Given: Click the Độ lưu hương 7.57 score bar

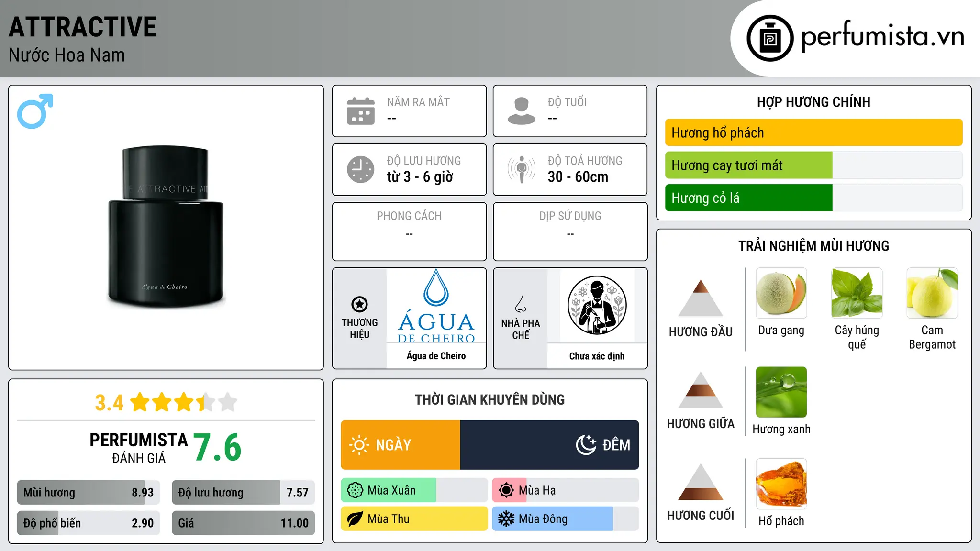Looking at the screenshot, I should tap(244, 492).
